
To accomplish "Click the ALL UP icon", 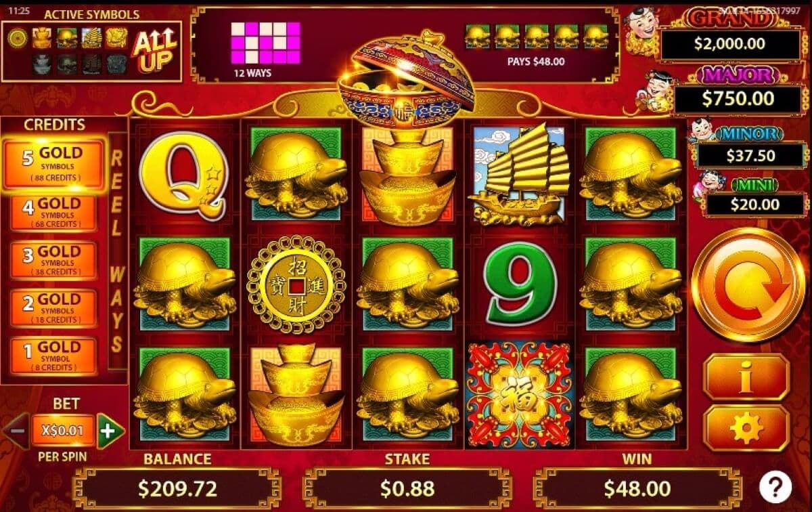I will coord(155,51).
